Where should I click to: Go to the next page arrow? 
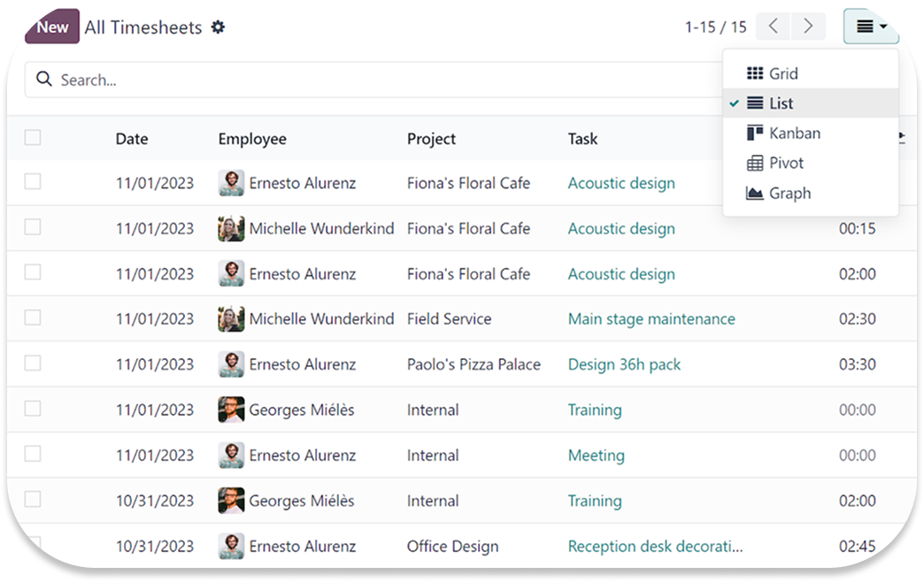point(808,27)
